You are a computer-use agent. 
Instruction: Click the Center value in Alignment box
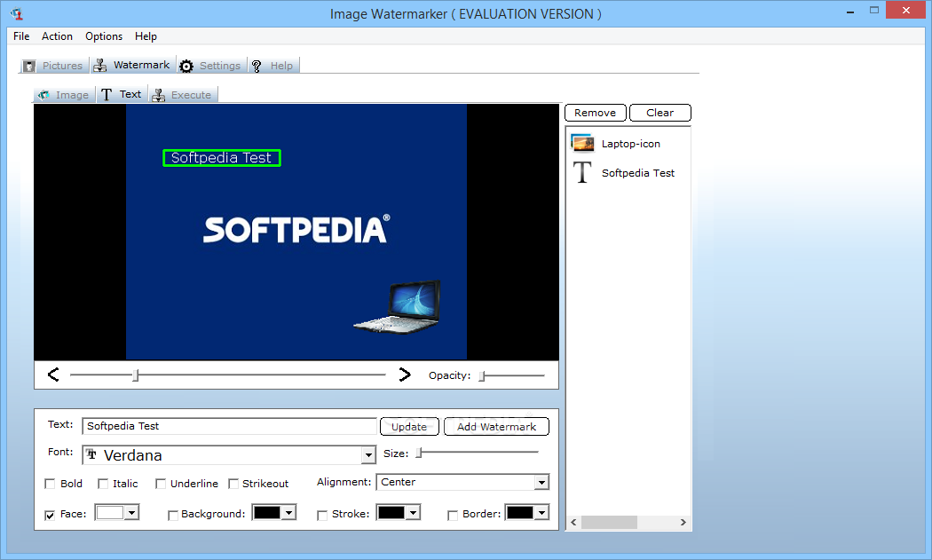coord(399,482)
